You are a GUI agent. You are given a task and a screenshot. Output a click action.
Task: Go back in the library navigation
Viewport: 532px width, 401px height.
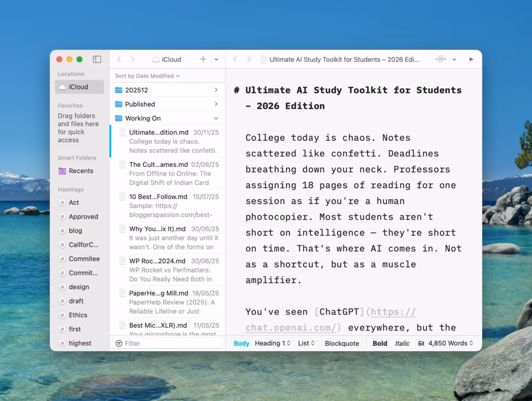[x=119, y=59]
